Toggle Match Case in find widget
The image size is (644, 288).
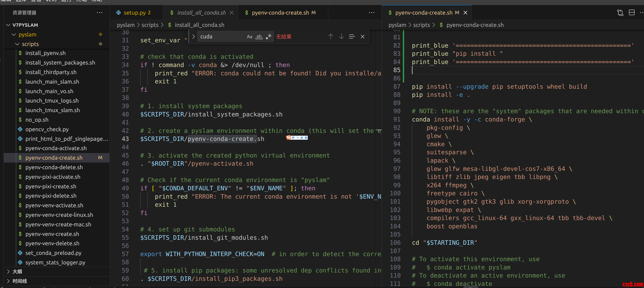[249, 37]
